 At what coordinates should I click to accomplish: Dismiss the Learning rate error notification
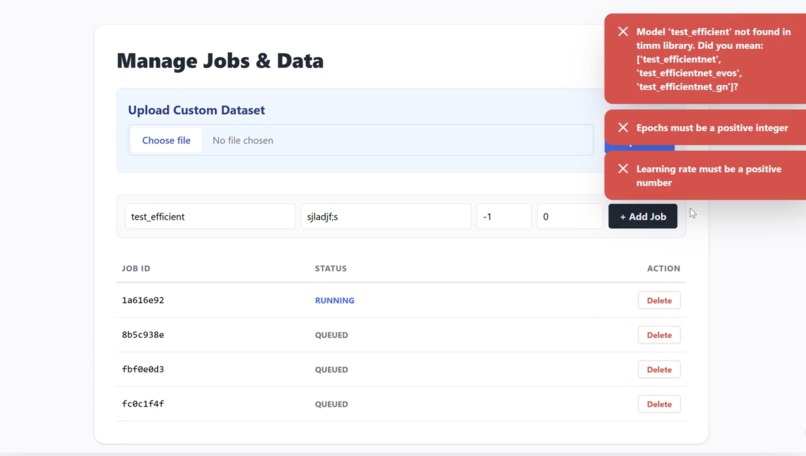[623, 169]
